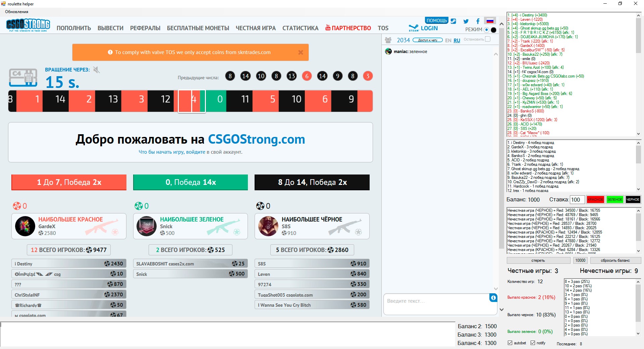
Task: Click the Steam logo beside LOGIN
Action: click(414, 28)
